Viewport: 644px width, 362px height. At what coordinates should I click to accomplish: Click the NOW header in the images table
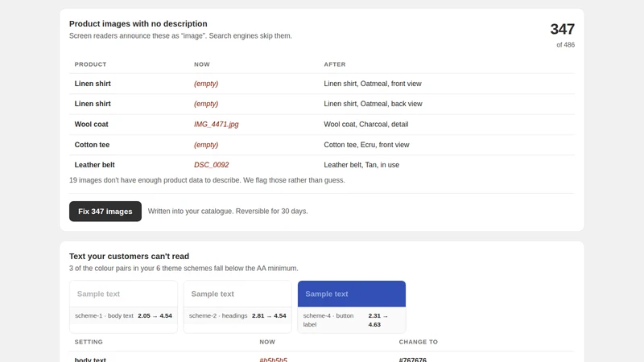202,64
